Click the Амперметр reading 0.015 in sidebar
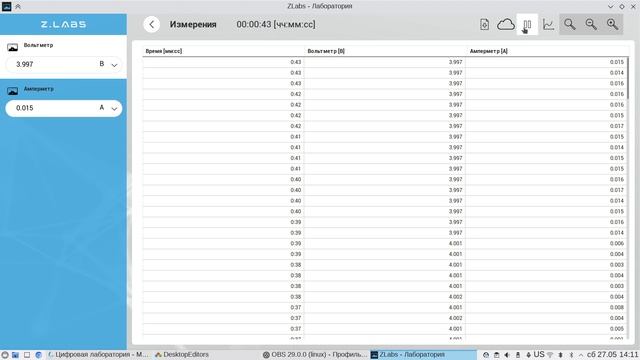 24,108
